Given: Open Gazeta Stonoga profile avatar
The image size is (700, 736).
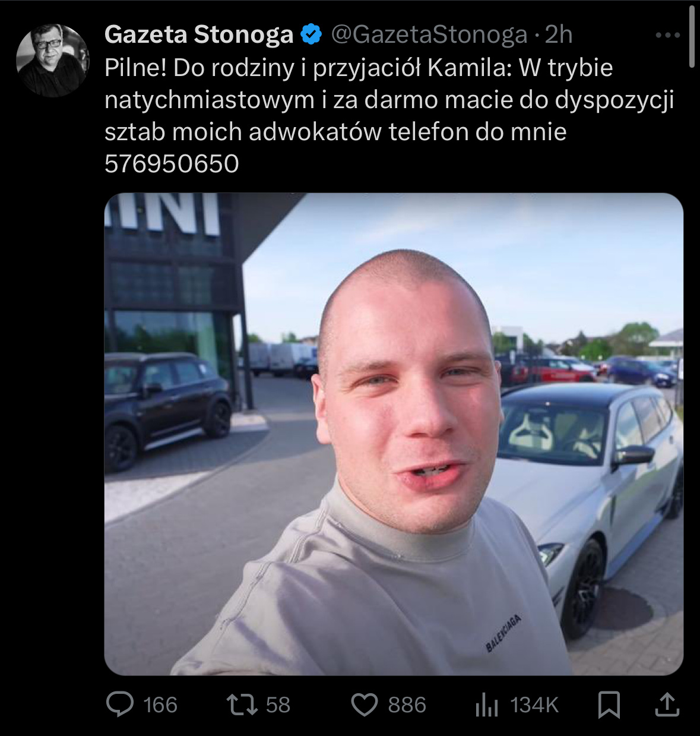Looking at the screenshot, I should (52, 61).
